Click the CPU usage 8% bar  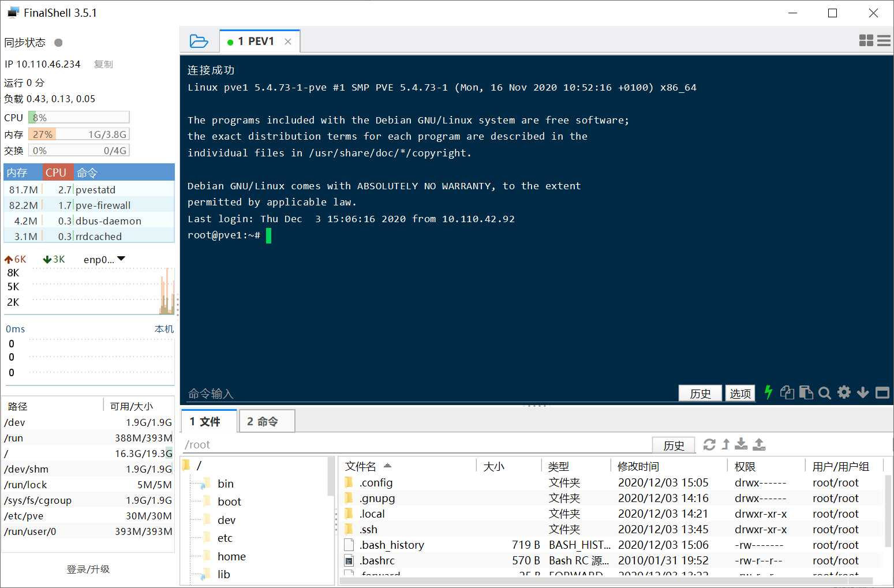[79, 117]
